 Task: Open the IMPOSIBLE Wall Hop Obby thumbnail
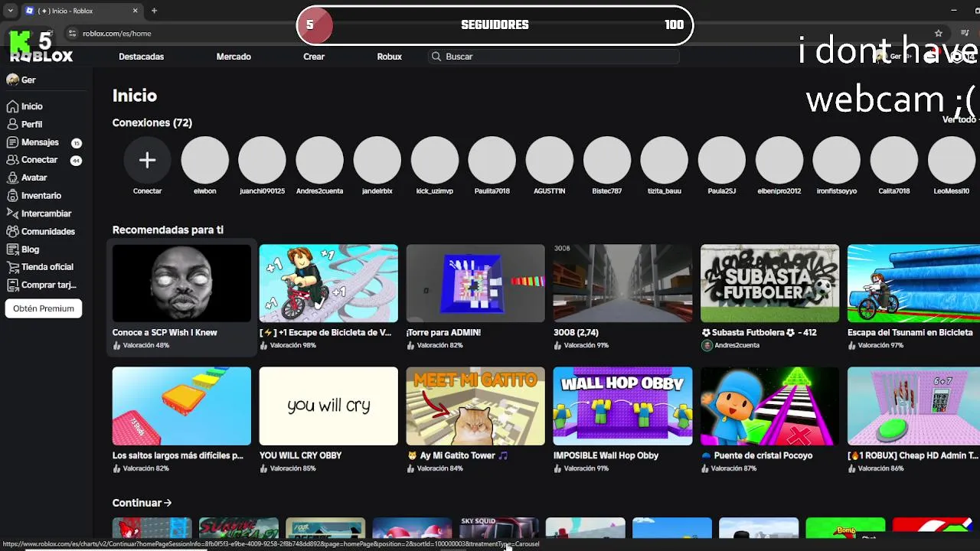click(x=622, y=406)
